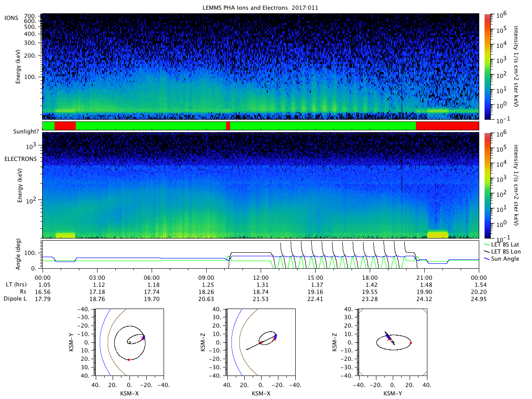Click the '09:00' time tick label
The width and height of the screenshot is (532, 399).
(x=206, y=277)
